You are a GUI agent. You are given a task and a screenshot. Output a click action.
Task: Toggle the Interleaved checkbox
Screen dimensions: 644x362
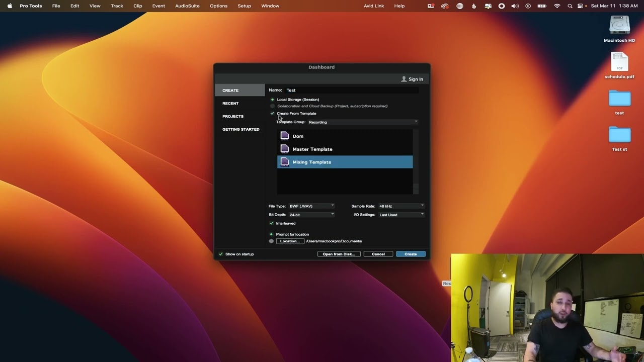coord(272,223)
